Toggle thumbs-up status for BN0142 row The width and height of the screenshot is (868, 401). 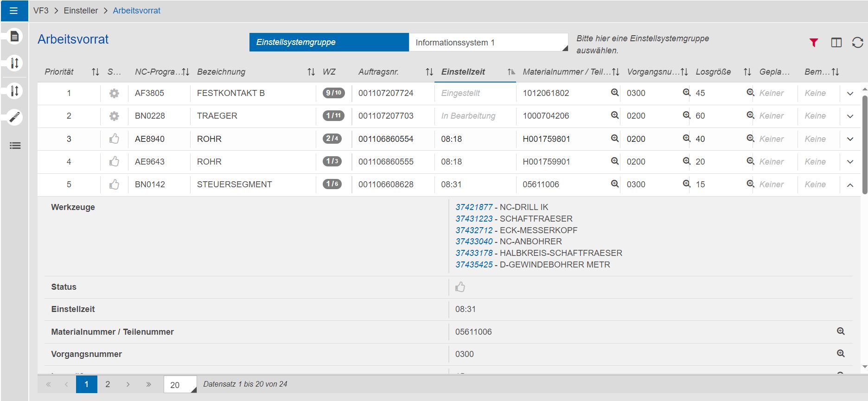[114, 185]
